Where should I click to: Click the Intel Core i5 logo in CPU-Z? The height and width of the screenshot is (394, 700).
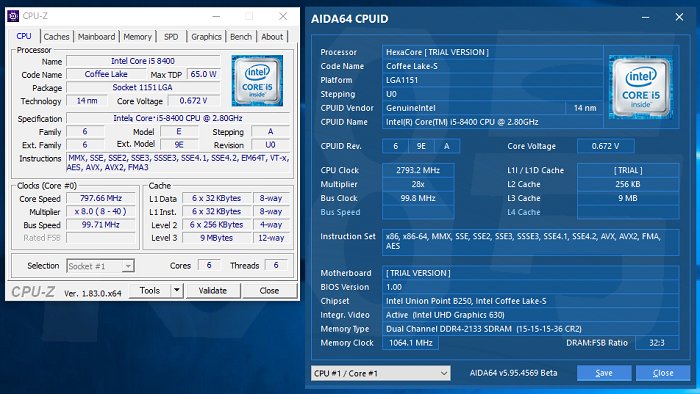(x=257, y=81)
